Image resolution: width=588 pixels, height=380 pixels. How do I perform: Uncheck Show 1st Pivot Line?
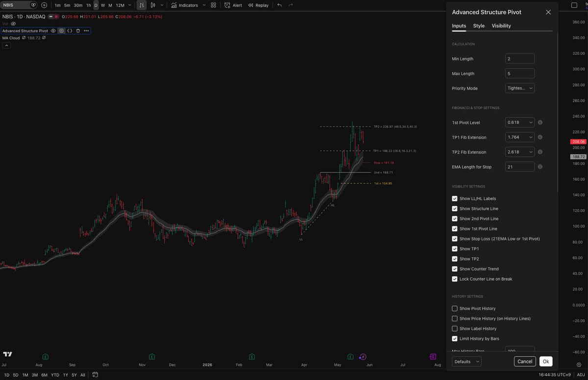click(x=454, y=229)
